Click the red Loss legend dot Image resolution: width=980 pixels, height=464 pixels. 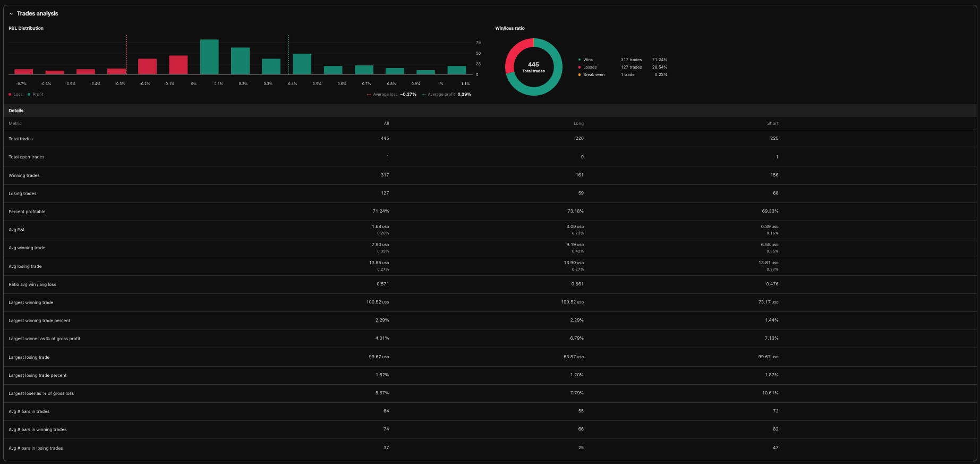(x=10, y=95)
